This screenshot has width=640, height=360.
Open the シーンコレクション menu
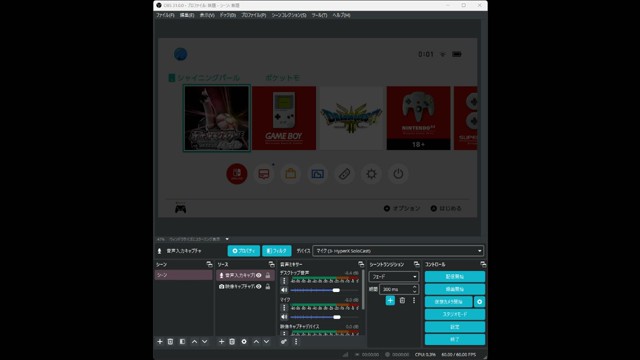289,15
